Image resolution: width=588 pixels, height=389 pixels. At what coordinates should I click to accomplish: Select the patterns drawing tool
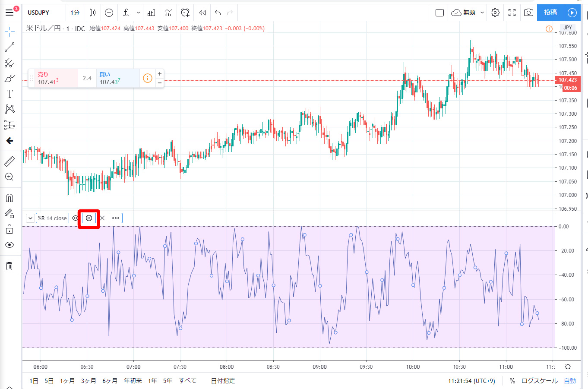(9, 109)
